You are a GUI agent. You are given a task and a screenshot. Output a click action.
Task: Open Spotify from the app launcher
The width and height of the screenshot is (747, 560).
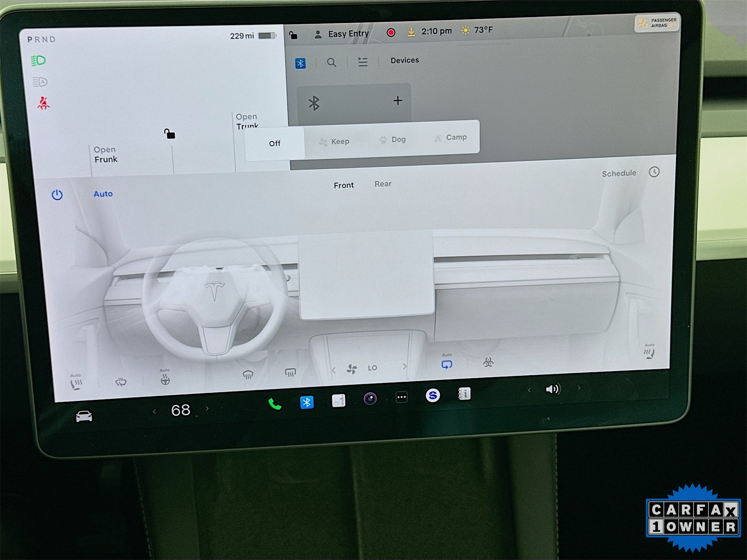(433, 395)
